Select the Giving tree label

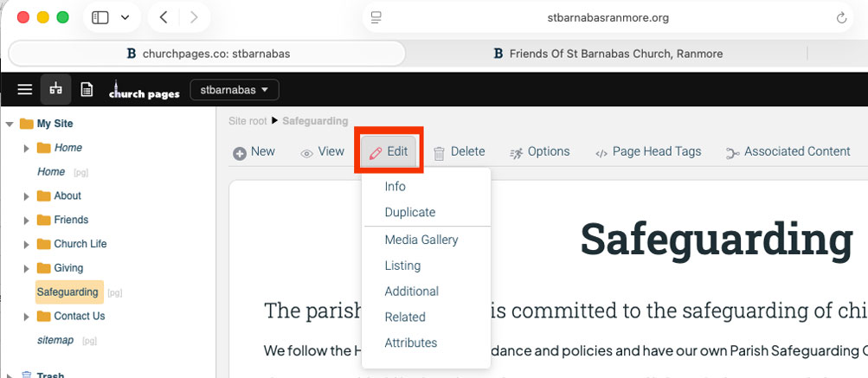[x=68, y=268]
